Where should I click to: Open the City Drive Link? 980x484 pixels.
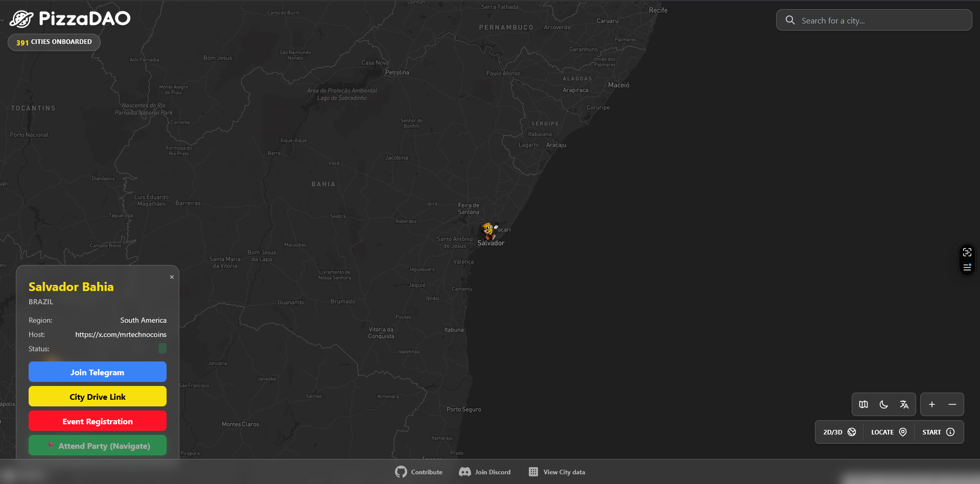98,397
